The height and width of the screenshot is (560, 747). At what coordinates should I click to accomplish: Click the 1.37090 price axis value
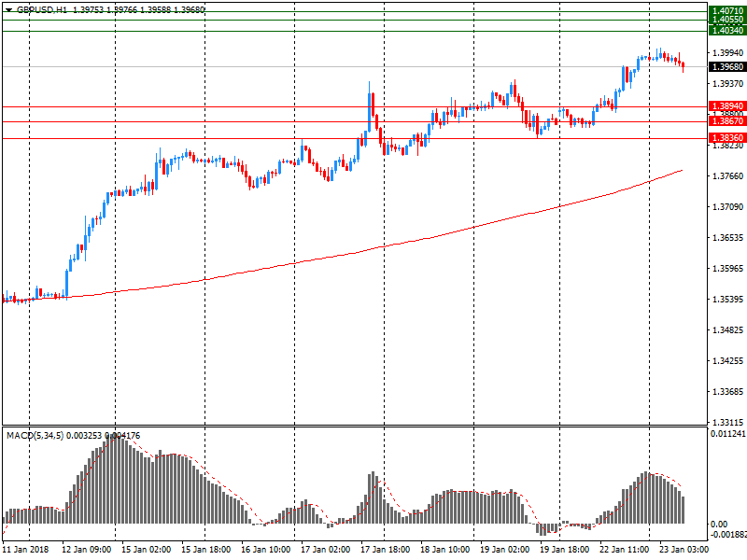(x=727, y=206)
